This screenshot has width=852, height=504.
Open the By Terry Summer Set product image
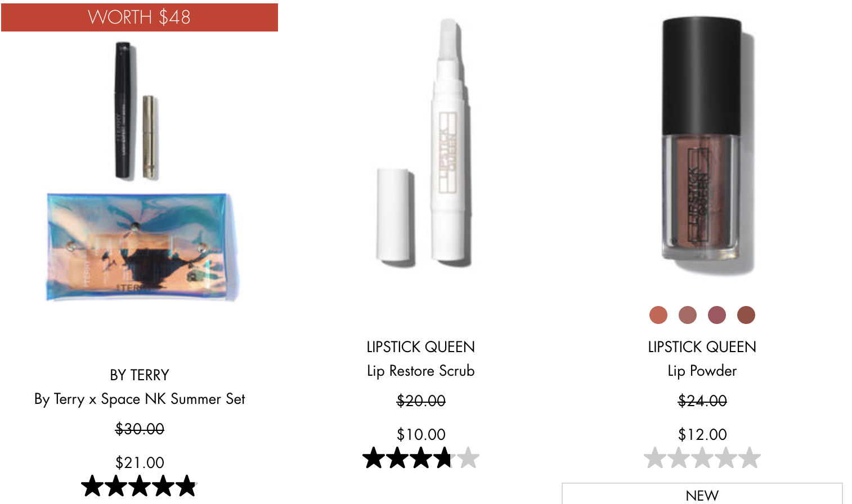click(x=140, y=172)
